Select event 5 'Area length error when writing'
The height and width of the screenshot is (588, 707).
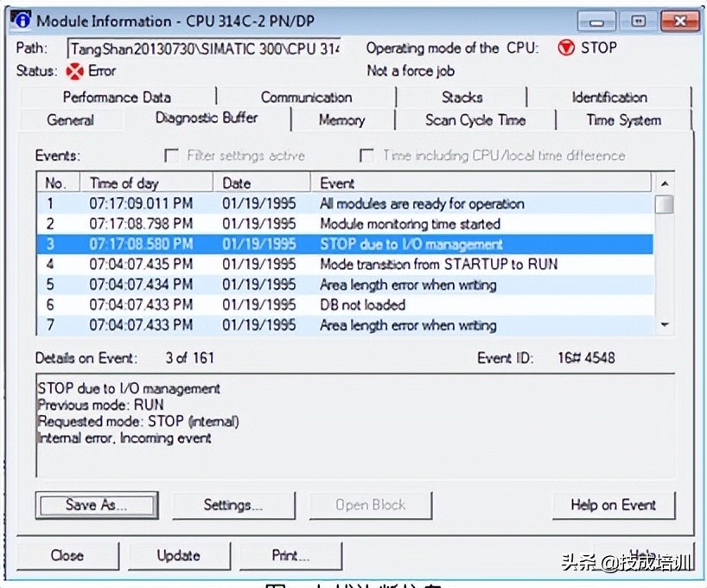click(x=346, y=284)
